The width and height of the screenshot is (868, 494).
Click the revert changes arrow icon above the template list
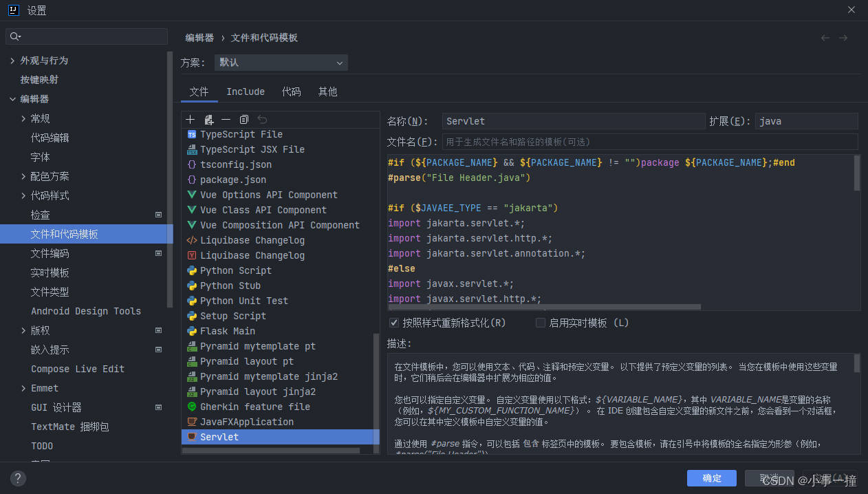pos(261,119)
